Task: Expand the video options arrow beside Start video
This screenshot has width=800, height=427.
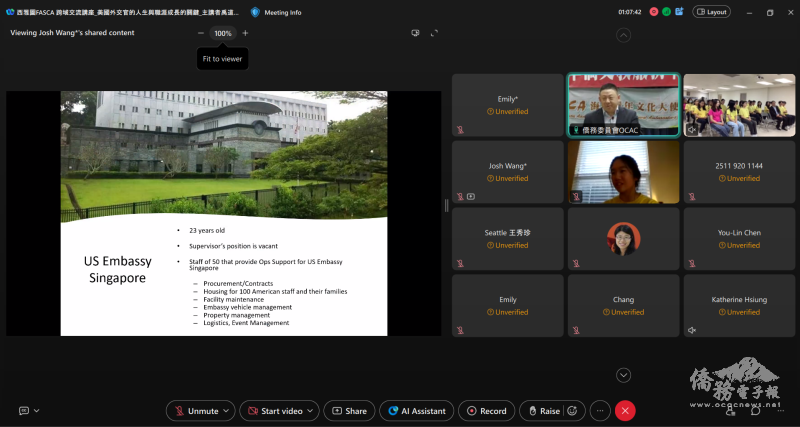Action: coord(313,411)
